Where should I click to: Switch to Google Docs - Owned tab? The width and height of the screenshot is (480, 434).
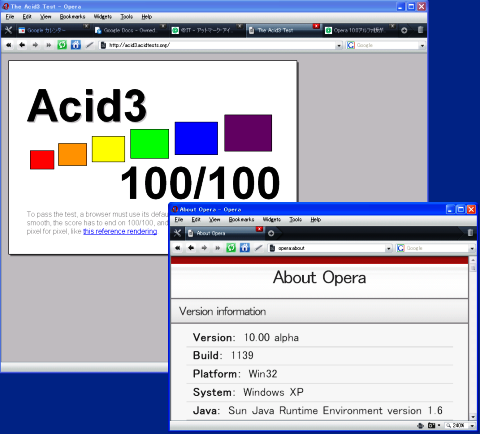[129, 30]
